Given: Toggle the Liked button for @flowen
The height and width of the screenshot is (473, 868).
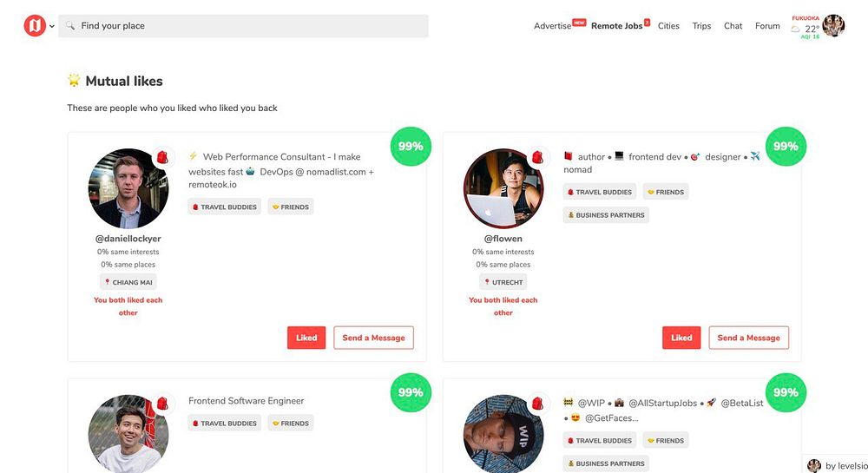Looking at the screenshot, I should 681,338.
